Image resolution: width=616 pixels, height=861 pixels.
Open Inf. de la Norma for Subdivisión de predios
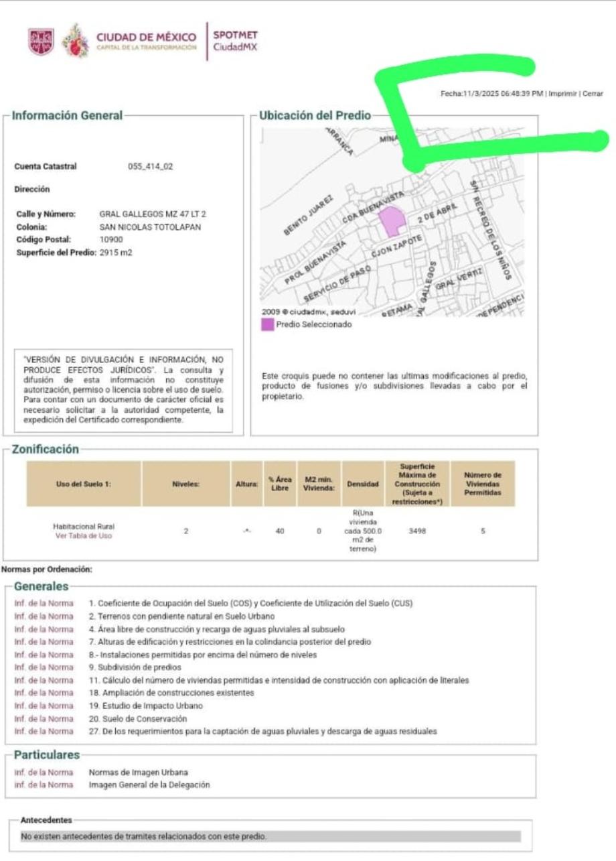(44, 667)
